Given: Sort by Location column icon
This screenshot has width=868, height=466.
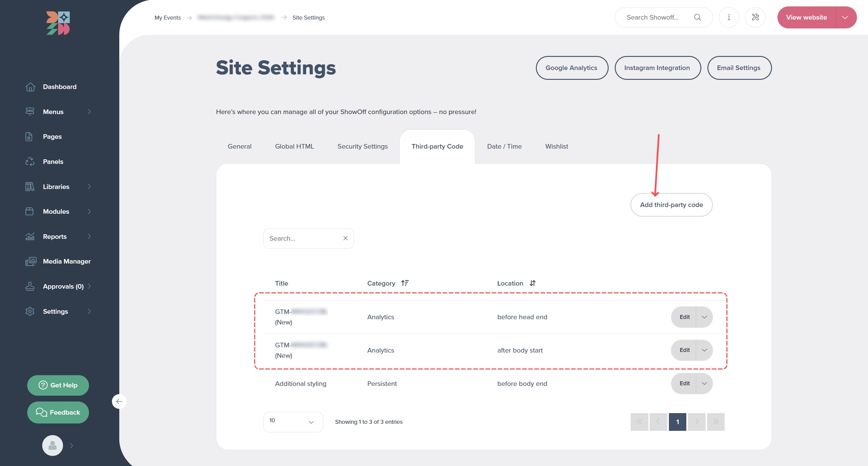Looking at the screenshot, I should (x=533, y=283).
